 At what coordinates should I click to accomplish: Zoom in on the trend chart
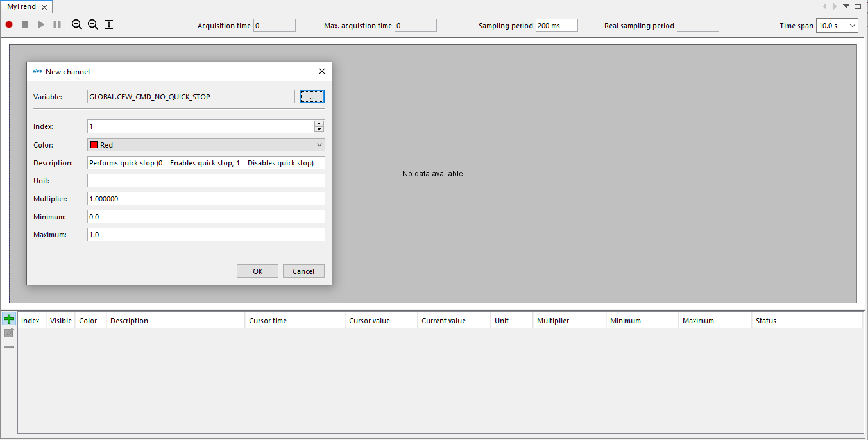77,24
